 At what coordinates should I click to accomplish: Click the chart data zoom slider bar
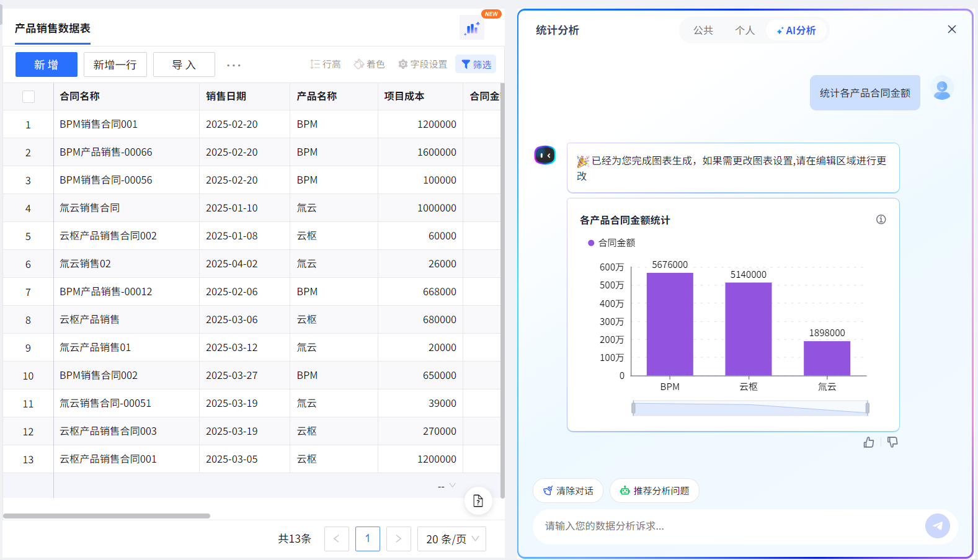pyautogui.click(x=750, y=408)
